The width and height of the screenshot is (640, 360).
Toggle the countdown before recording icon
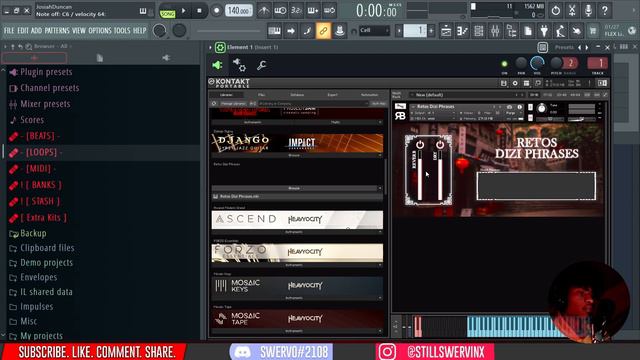click(x=296, y=10)
